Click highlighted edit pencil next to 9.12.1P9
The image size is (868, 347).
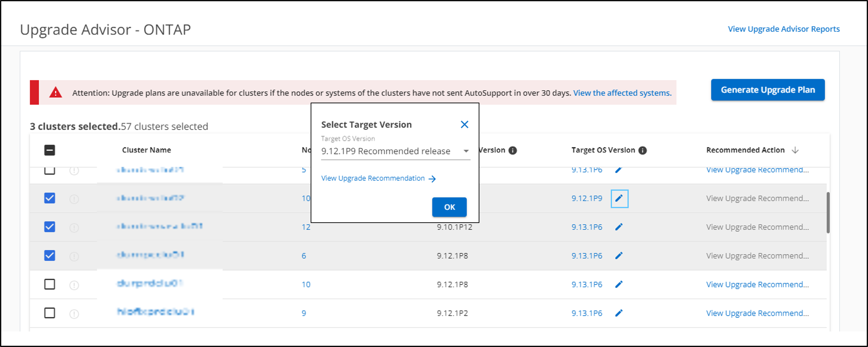[x=619, y=198]
